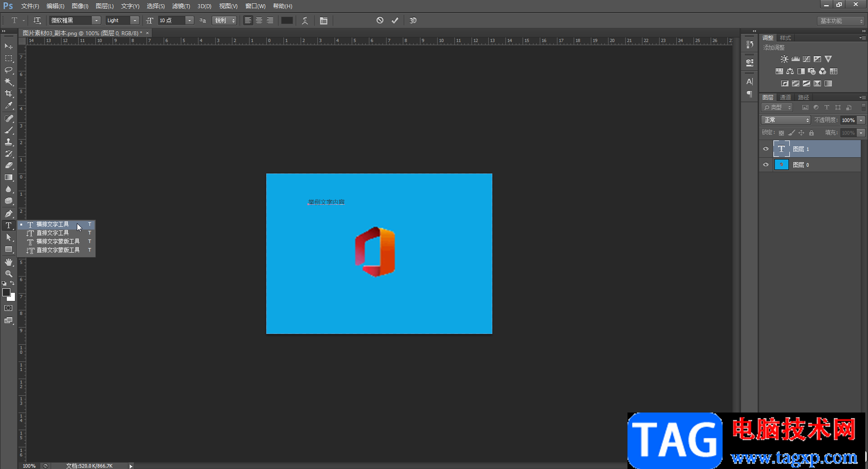Choose 横排文字蒙版工具 from flyout
This screenshot has width=868, height=469.
pyautogui.click(x=57, y=242)
